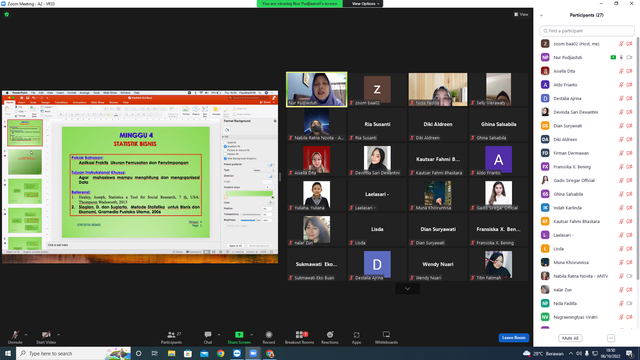Open the TeamViewer taskbar icon

click(237, 353)
